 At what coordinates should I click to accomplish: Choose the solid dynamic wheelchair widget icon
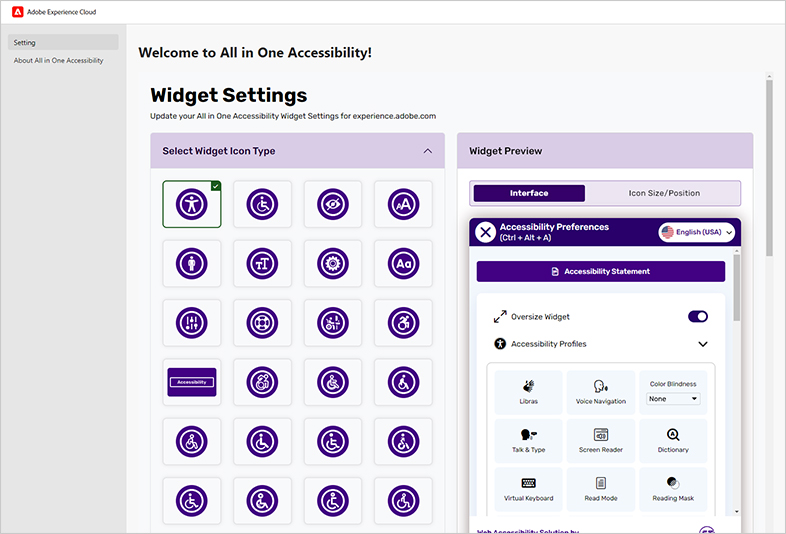point(404,323)
